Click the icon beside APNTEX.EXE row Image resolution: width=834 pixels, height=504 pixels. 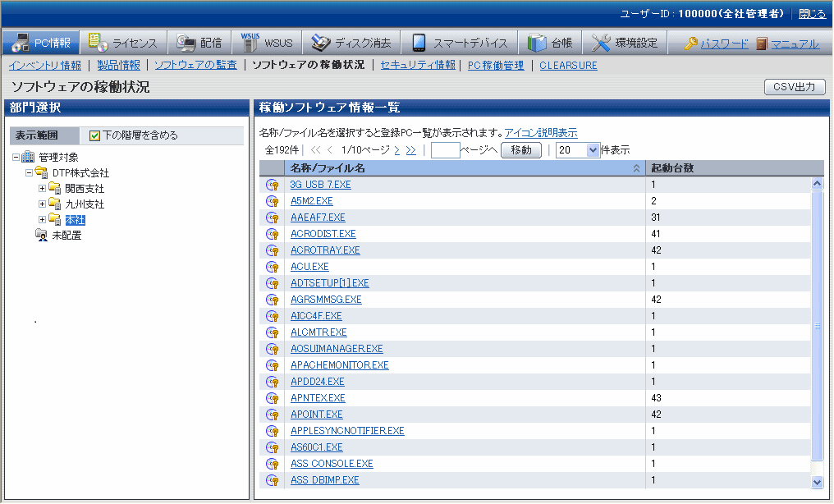point(272,398)
